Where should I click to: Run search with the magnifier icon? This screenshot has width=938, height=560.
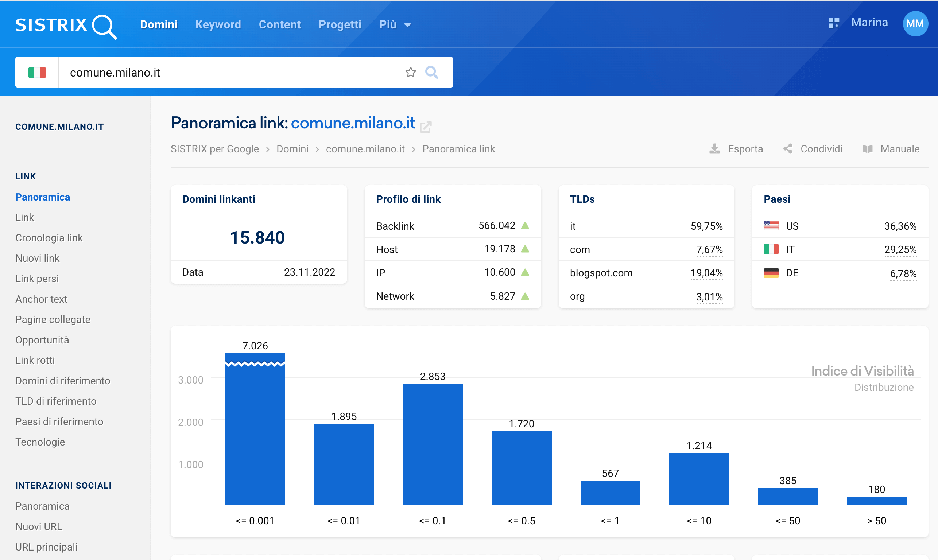[x=431, y=72]
